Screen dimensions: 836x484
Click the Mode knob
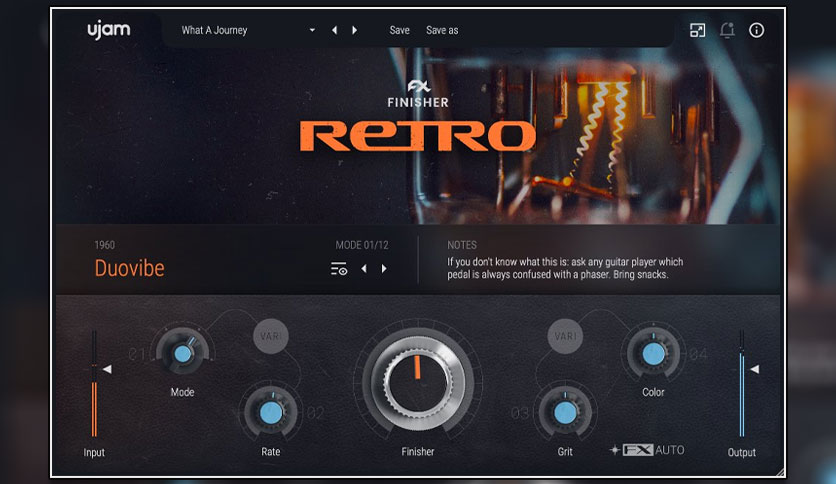(182, 353)
